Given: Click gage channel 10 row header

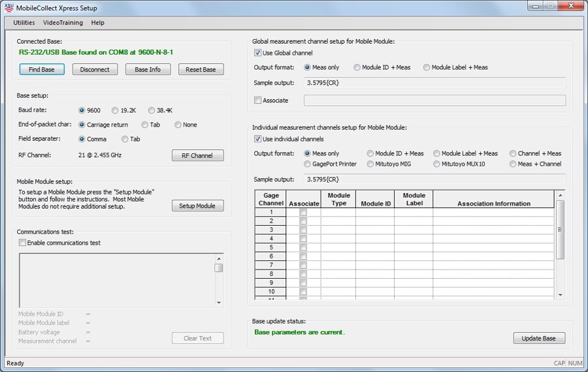Looking at the screenshot, I should 270,292.
